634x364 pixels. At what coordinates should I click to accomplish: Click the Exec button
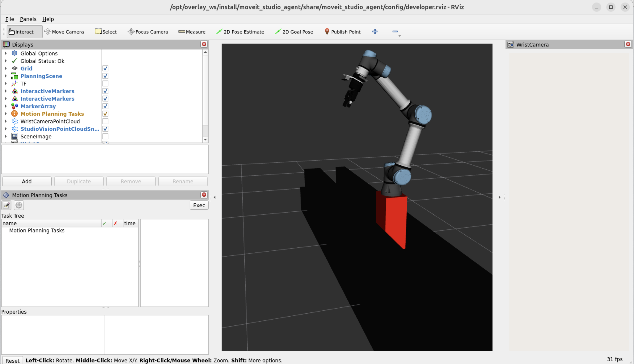199,205
